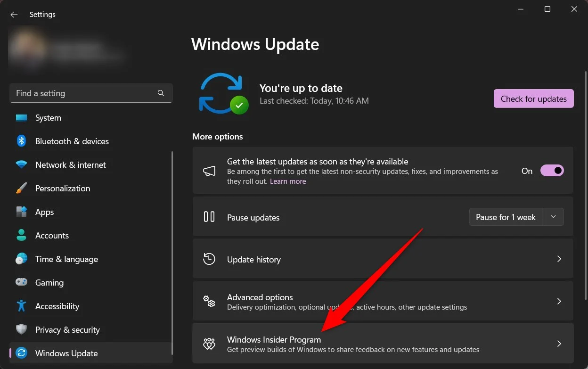This screenshot has height=369, width=588.
Task: Click the Bluetooth & devices icon
Action: (x=21, y=141)
